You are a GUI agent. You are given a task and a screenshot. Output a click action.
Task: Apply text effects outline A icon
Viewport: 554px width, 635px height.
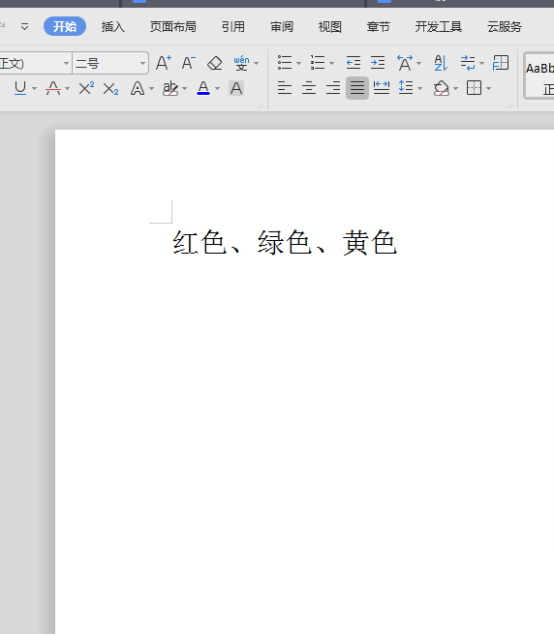(137, 88)
